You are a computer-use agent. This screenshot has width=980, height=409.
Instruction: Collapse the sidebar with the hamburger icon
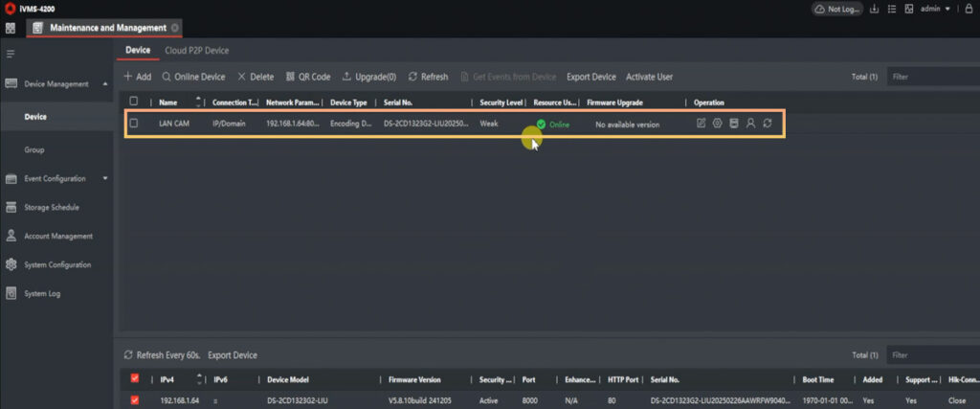point(11,55)
